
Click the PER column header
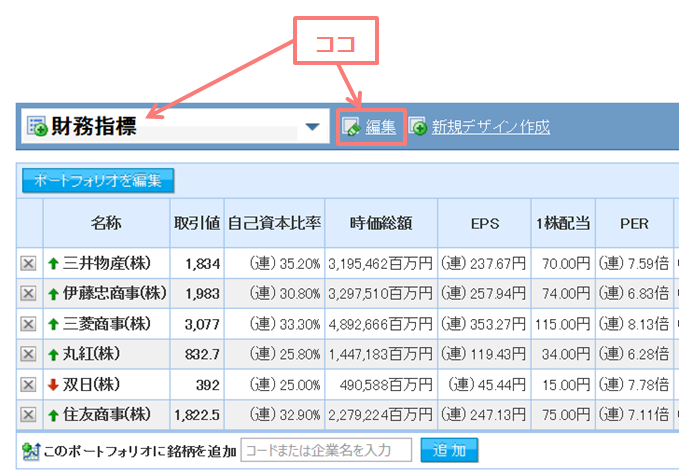634,223
